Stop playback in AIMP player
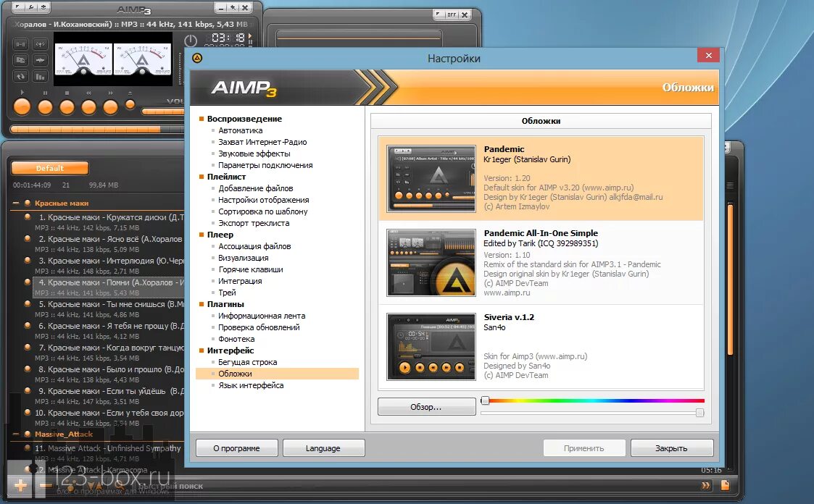The width and height of the screenshot is (814, 504). coord(67,107)
